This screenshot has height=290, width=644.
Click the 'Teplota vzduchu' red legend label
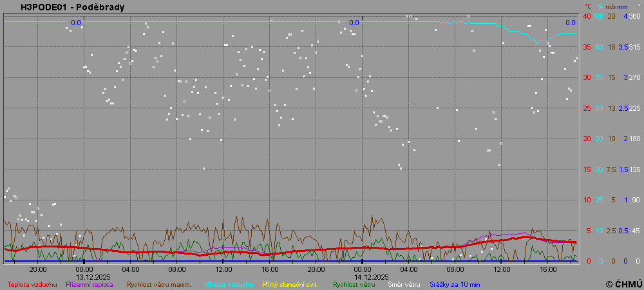point(32,284)
